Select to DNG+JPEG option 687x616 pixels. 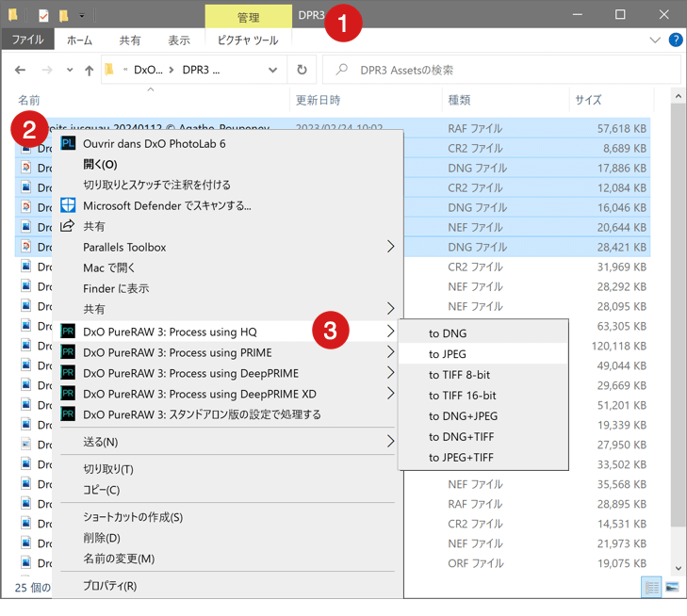tap(483, 416)
